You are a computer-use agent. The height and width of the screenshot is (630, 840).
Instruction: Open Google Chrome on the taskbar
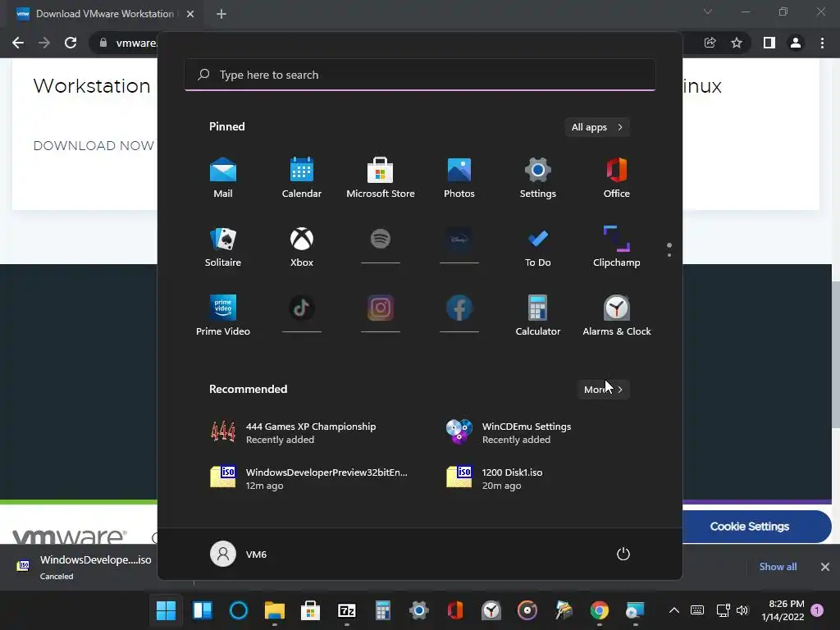pyautogui.click(x=600, y=610)
